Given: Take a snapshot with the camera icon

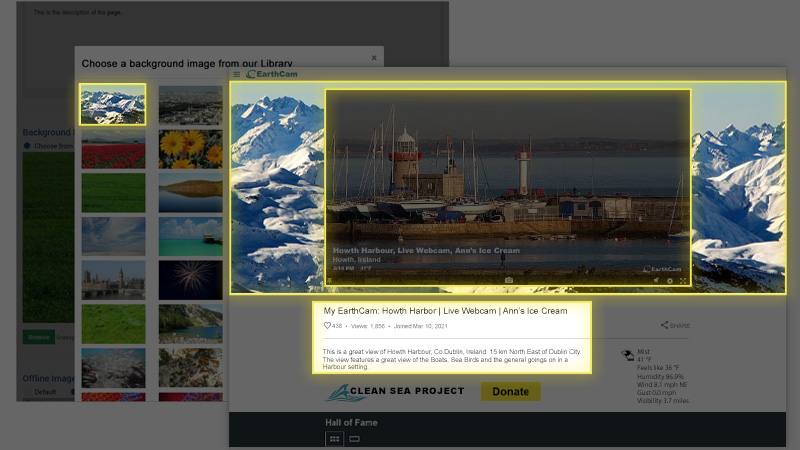Looking at the screenshot, I should [x=509, y=280].
